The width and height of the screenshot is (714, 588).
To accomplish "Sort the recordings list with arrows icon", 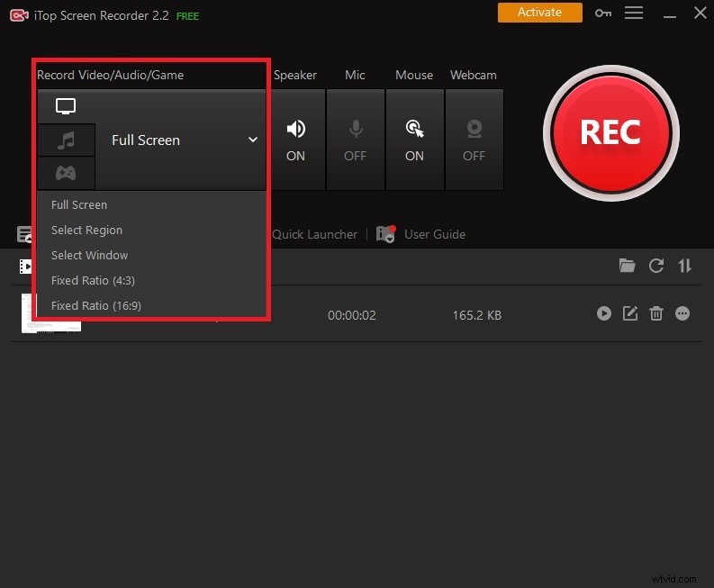I will click(684, 265).
